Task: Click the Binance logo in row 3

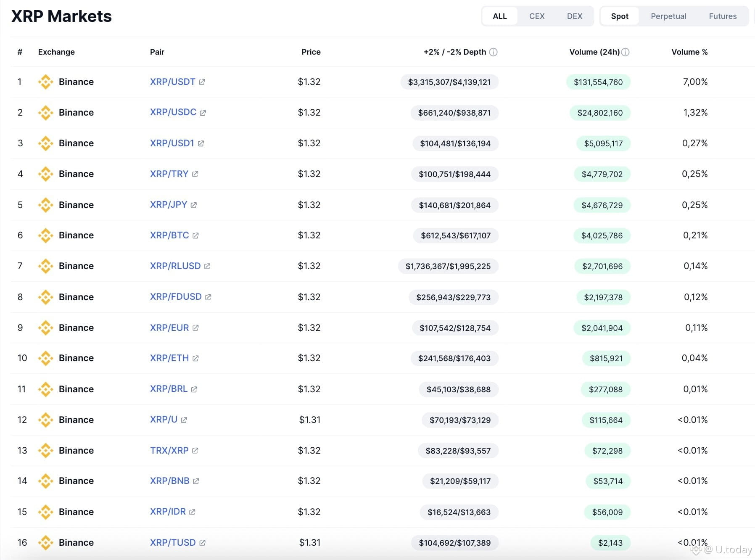Action: pos(45,143)
